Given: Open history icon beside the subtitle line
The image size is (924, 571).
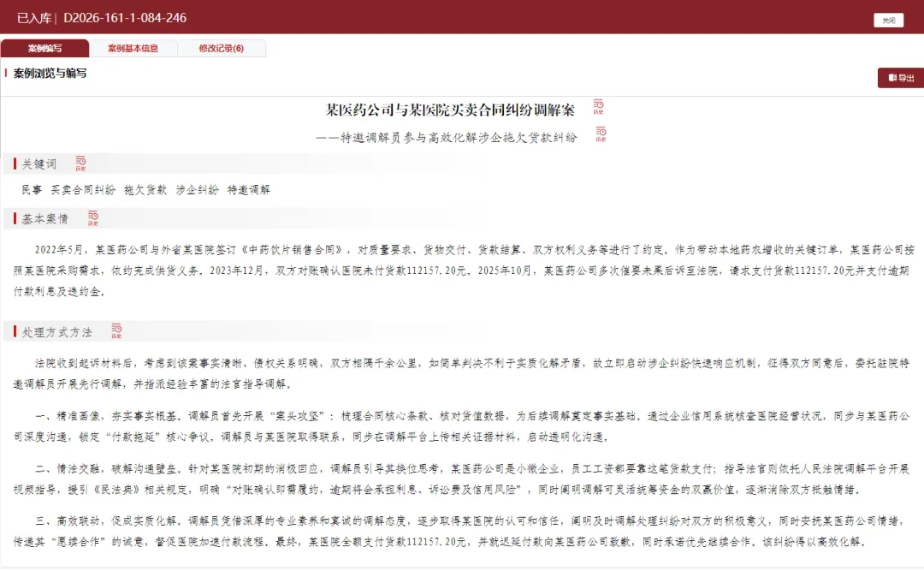Looking at the screenshot, I should pyautogui.click(x=601, y=134).
